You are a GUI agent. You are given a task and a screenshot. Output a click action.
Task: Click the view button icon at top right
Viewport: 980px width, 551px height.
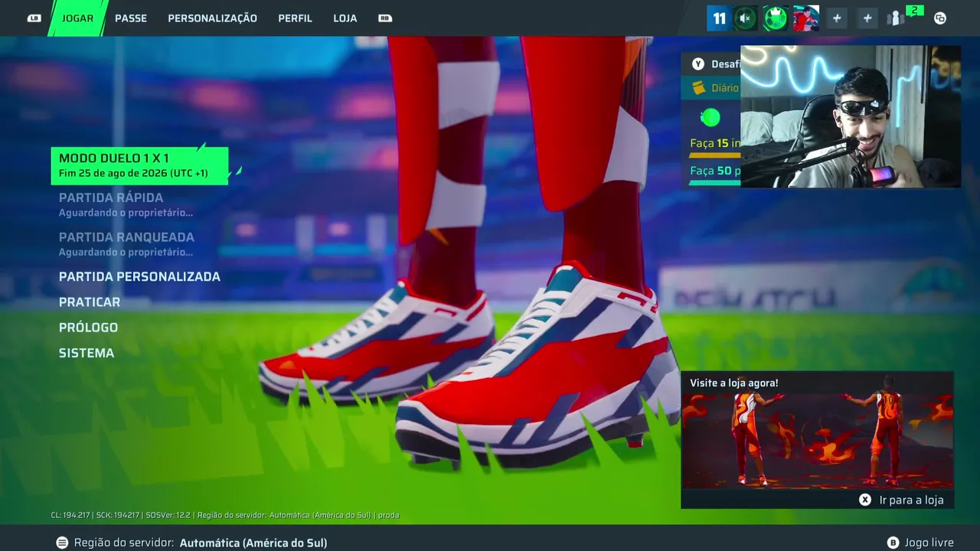(x=940, y=18)
